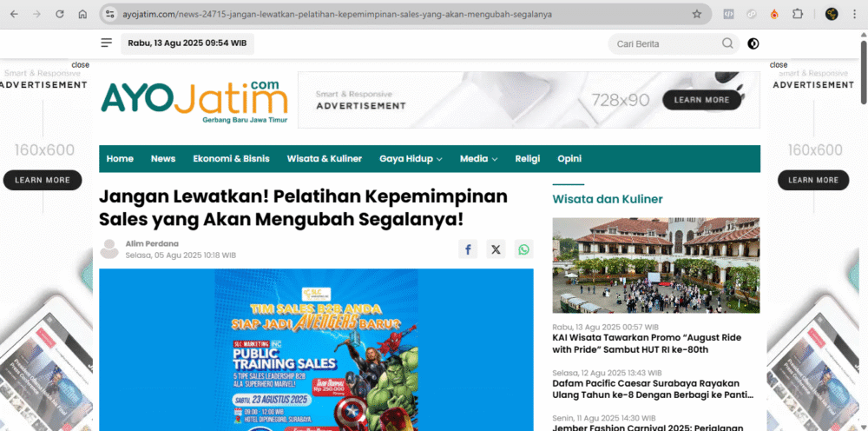
Task: Open Chrome three-dot menu
Action: [x=856, y=14]
